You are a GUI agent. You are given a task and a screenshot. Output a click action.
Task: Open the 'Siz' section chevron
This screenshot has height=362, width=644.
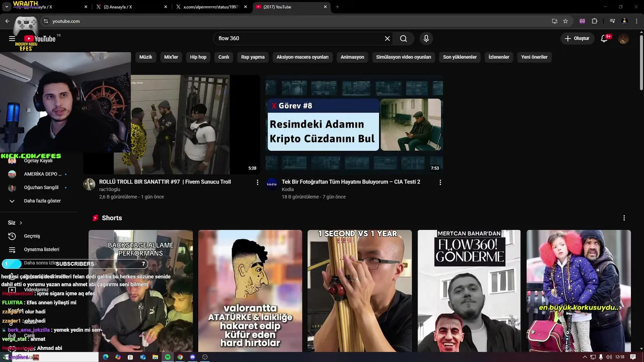(21, 223)
